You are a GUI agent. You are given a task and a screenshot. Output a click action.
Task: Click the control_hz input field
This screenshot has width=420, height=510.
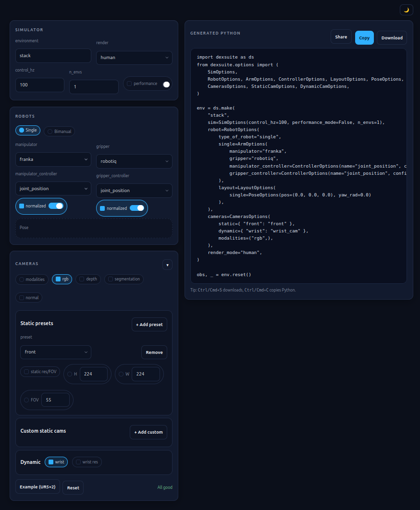[x=40, y=85]
